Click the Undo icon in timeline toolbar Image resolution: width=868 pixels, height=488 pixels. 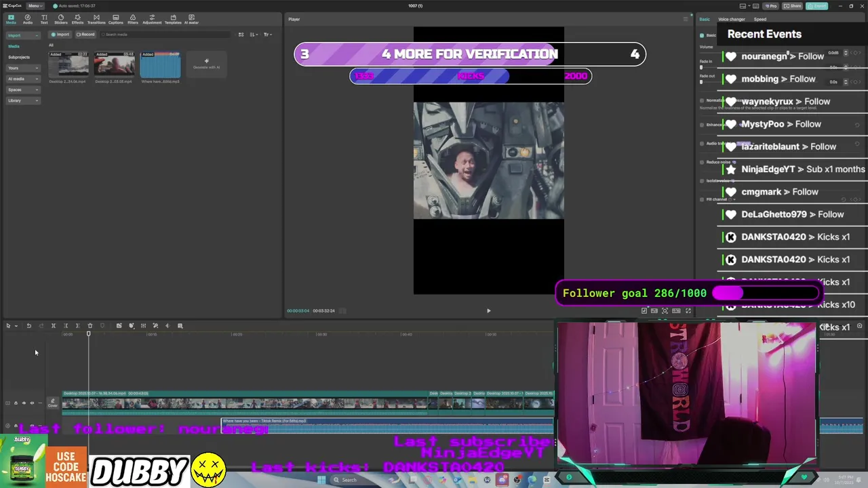pyautogui.click(x=29, y=326)
